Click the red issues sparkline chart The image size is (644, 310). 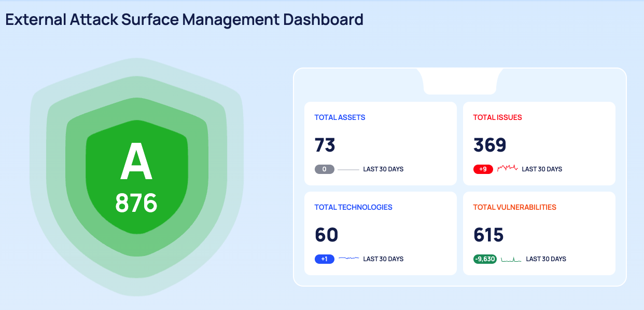click(508, 168)
